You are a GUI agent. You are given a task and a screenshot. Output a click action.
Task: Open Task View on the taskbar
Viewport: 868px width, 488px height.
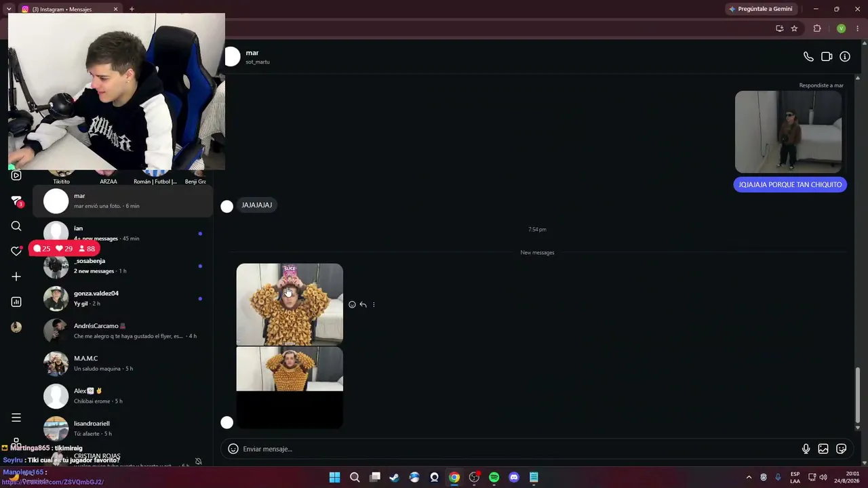[374, 477]
